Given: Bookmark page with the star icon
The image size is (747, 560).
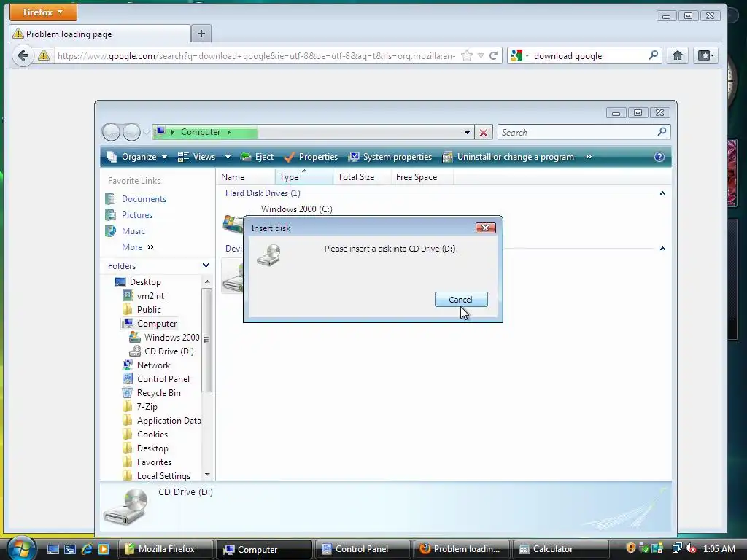Looking at the screenshot, I should point(467,55).
